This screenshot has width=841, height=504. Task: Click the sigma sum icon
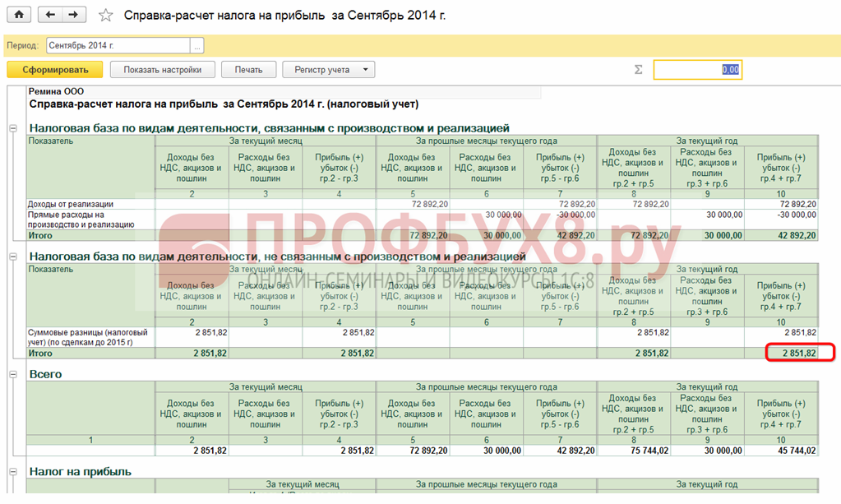[638, 70]
